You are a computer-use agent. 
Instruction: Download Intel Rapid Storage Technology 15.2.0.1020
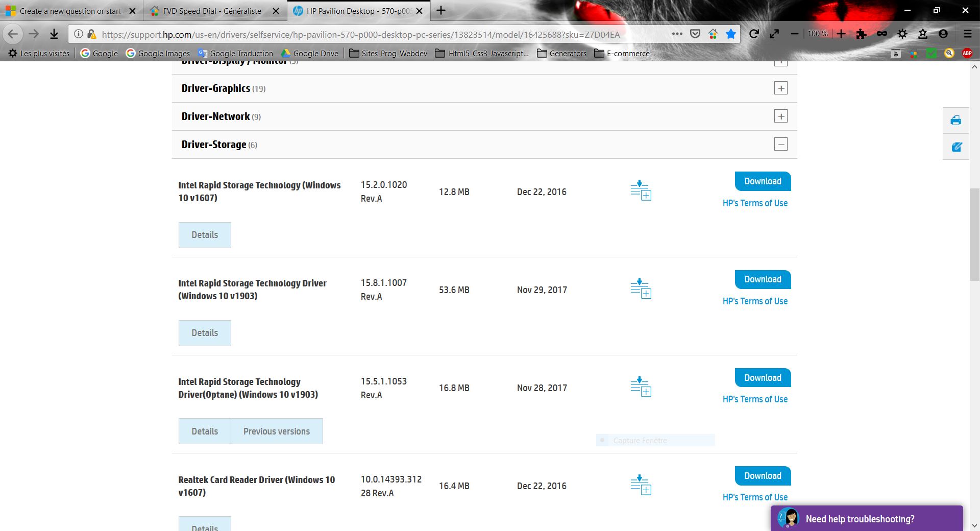point(763,181)
